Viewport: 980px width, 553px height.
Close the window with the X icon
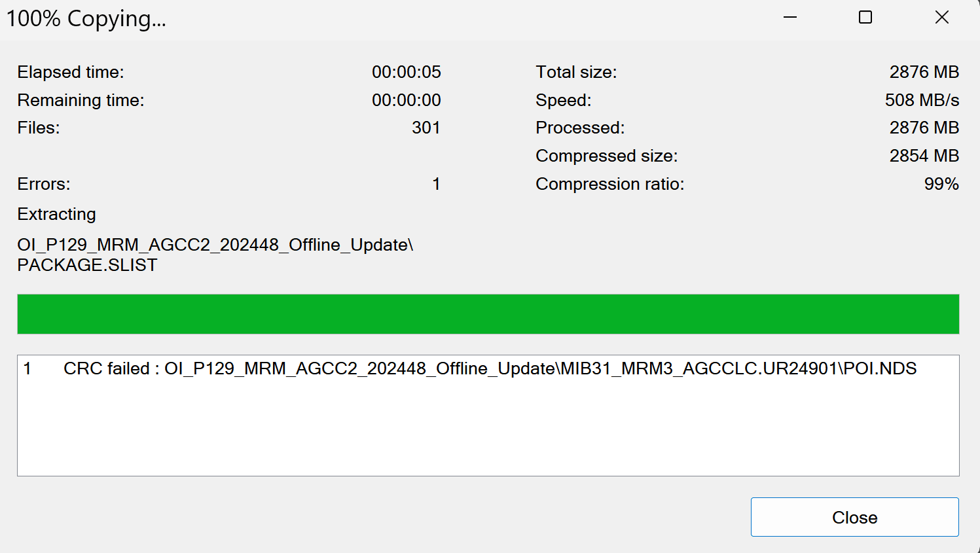pyautogui.click(x=941, y=18)
